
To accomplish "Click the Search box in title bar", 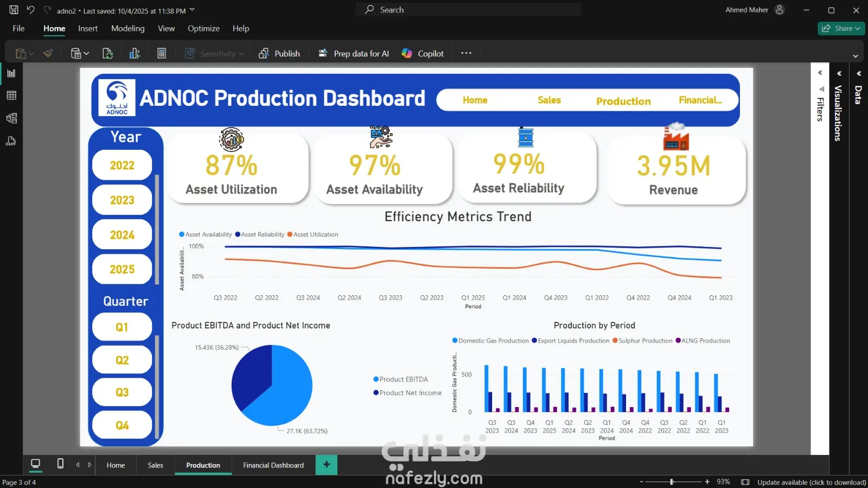I will 468,10.
